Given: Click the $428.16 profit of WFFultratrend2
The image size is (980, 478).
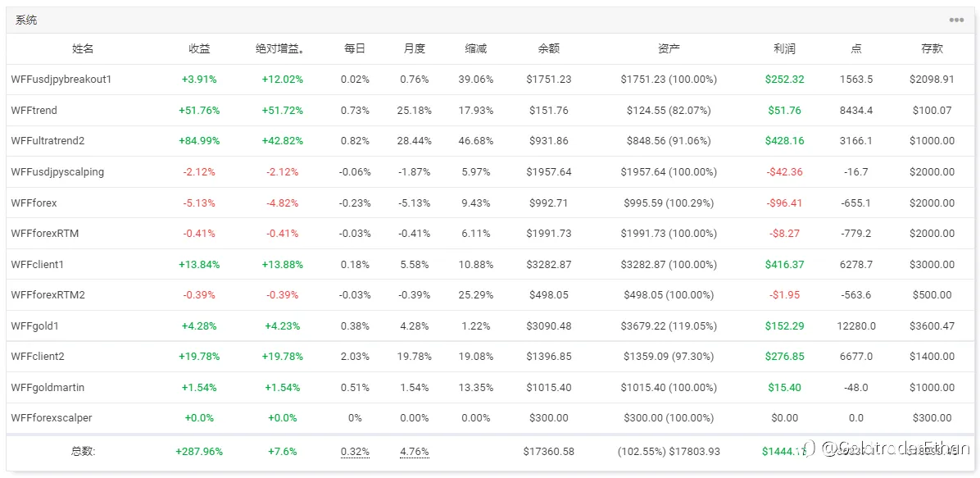Looking at the screenshot, I should pos(784,141).
